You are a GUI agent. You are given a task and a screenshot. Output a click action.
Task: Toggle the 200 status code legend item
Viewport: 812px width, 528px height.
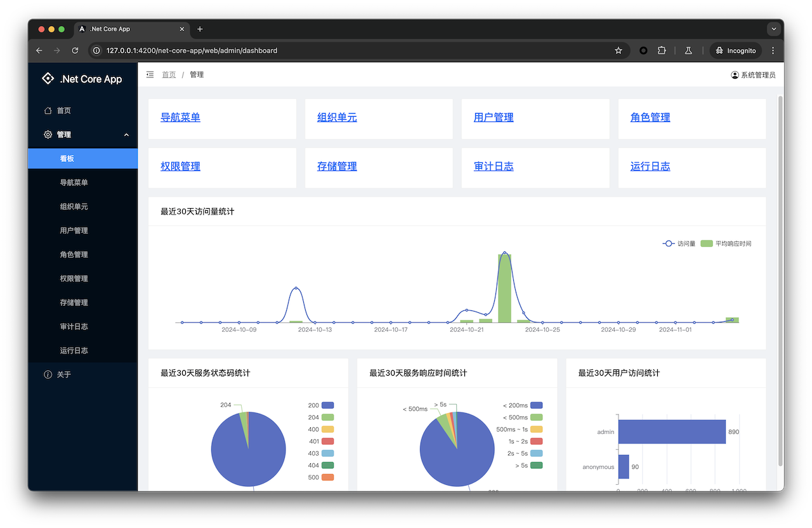320,405
